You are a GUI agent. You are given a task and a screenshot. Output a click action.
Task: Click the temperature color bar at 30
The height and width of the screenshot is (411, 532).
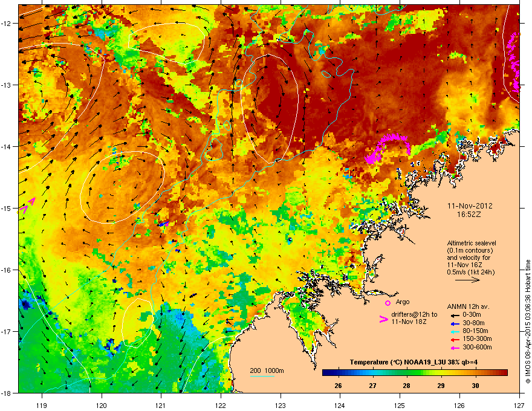[475, 373]
